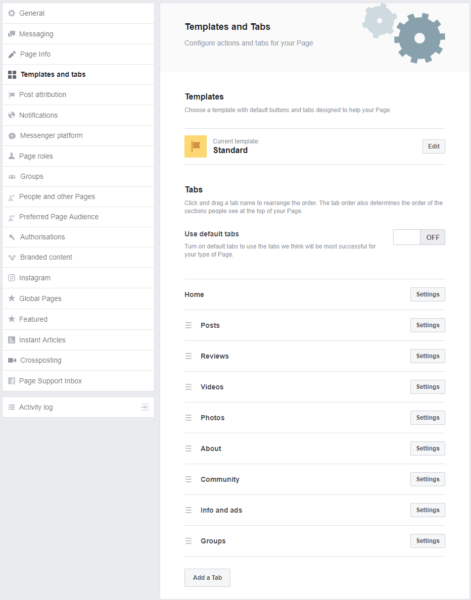Toggle the Use default tabs switch
Screen dimensions: 471x600
419,237
